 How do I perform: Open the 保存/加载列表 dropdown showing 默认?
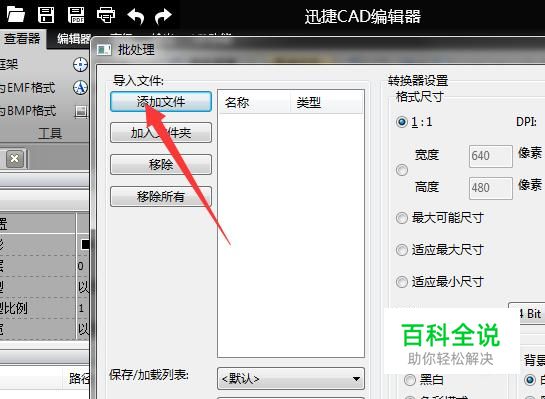click(x=291, y=378)
